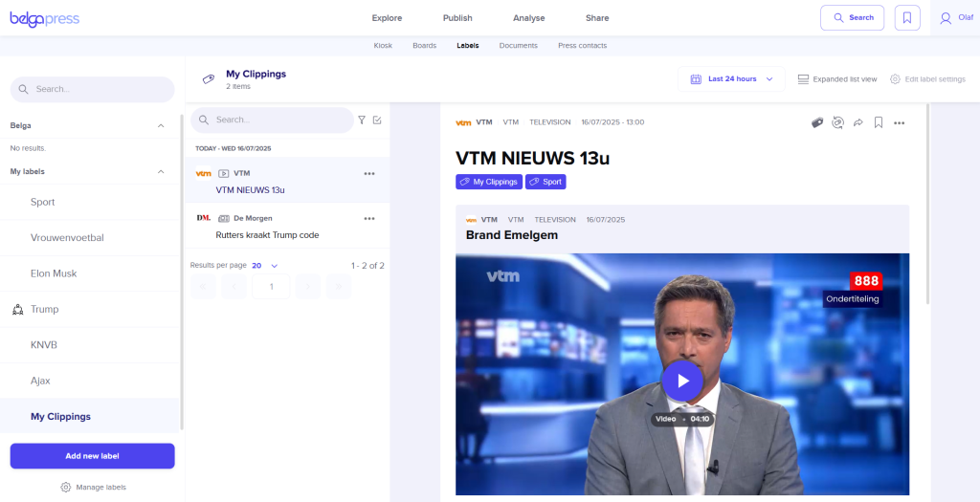Select the Vrouwenvoetbal label

[89, 238]
